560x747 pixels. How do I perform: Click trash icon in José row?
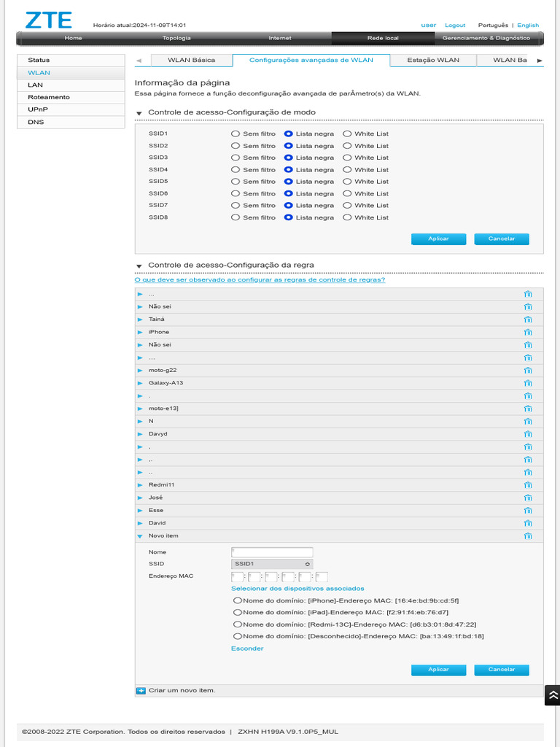tap(528, 498)
